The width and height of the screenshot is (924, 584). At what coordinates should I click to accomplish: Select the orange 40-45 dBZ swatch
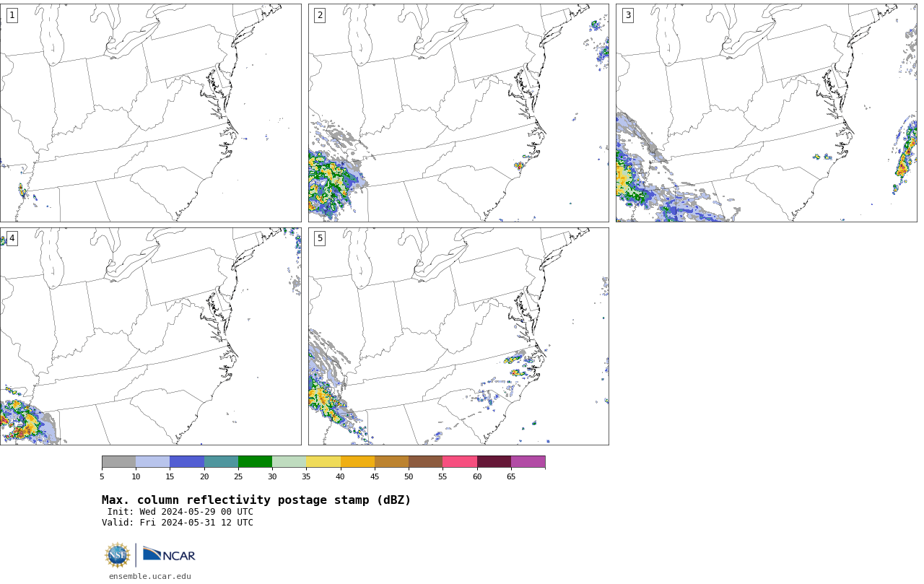point(357,462)
